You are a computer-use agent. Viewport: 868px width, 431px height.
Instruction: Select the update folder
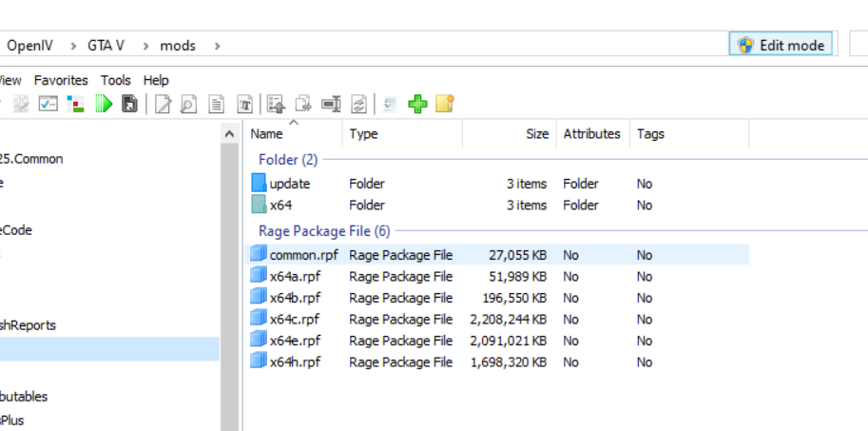[289, 184]
